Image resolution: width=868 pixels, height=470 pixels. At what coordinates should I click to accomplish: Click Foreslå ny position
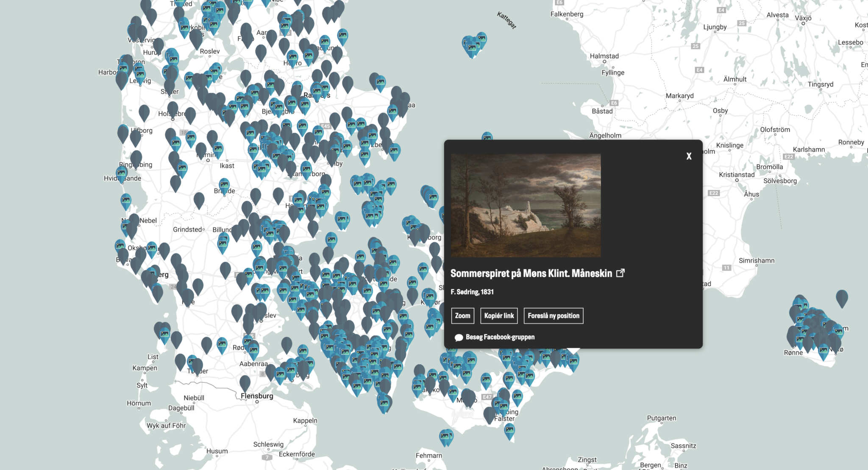(553, 315)
